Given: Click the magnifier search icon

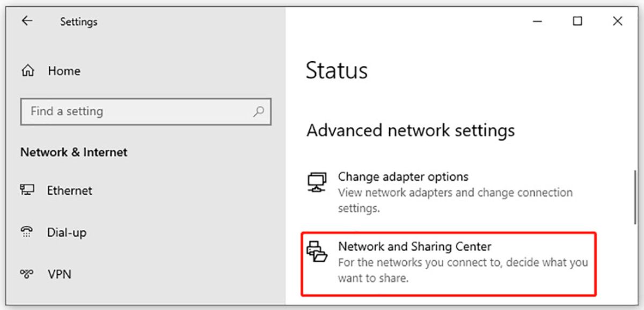Looking at the screenshot, I should click(259, 112).
